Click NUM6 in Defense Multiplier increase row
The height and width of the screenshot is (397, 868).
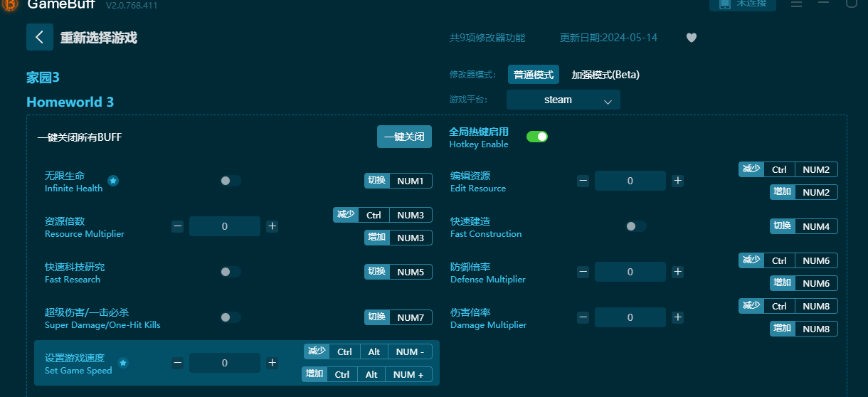point(816,283)
